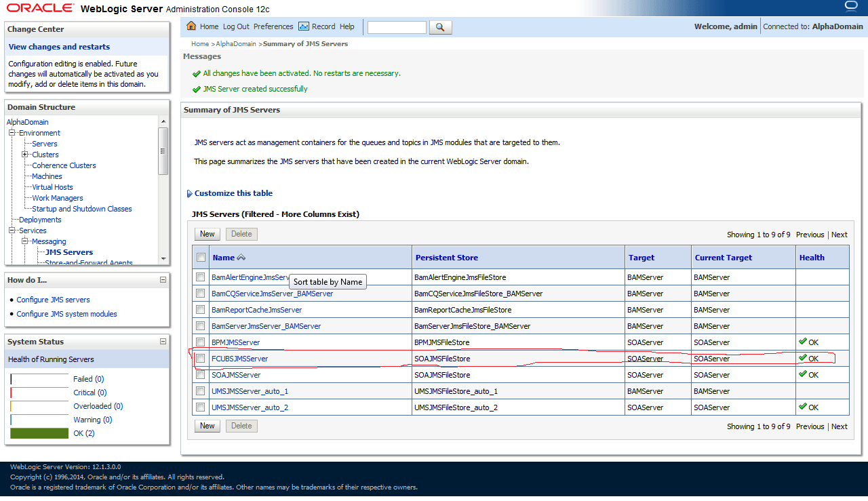Select Startup and Shutdown Classes tree item

pyautogui.click(x=82, y=209)
